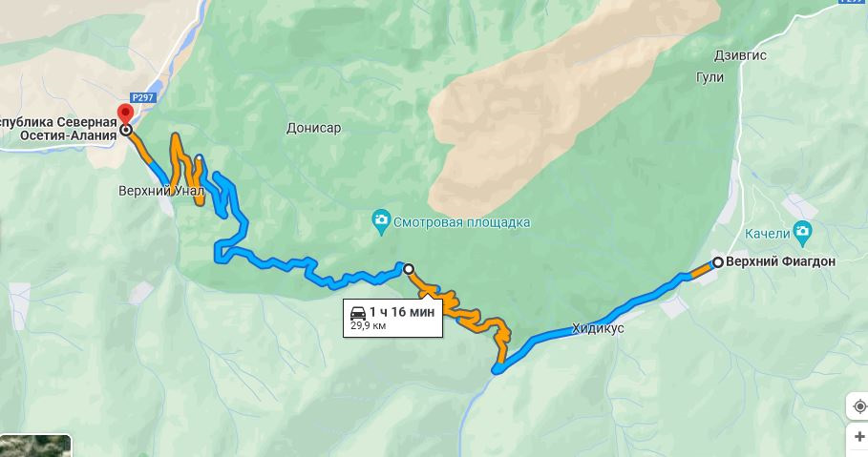This screenshot has width=868, height=457.
Task: Select the Верхний Унал place label
Action: (x=161, y=191)
